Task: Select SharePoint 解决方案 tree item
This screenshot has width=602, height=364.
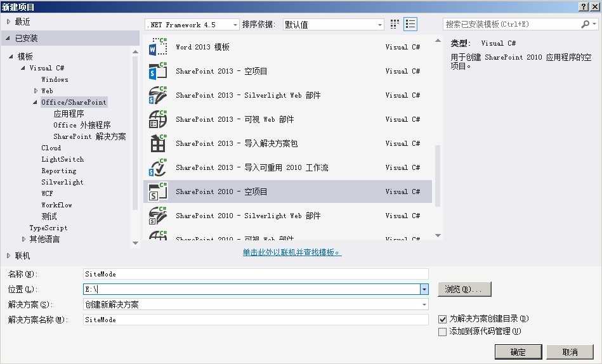Action: click(89, 136)
